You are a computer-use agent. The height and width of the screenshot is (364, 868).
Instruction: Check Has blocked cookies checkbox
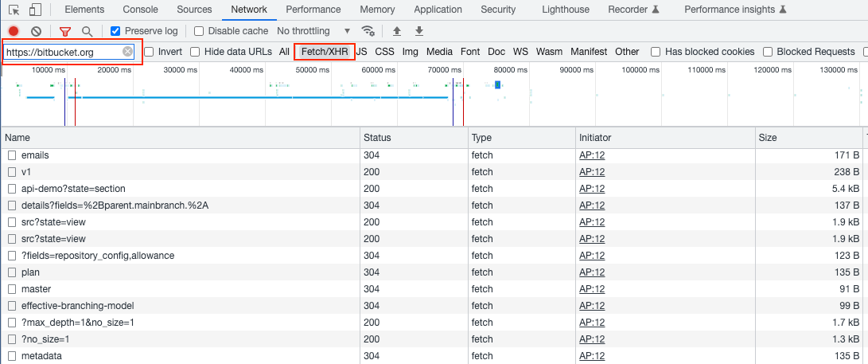pyautogui.click(x=656, y=52)
